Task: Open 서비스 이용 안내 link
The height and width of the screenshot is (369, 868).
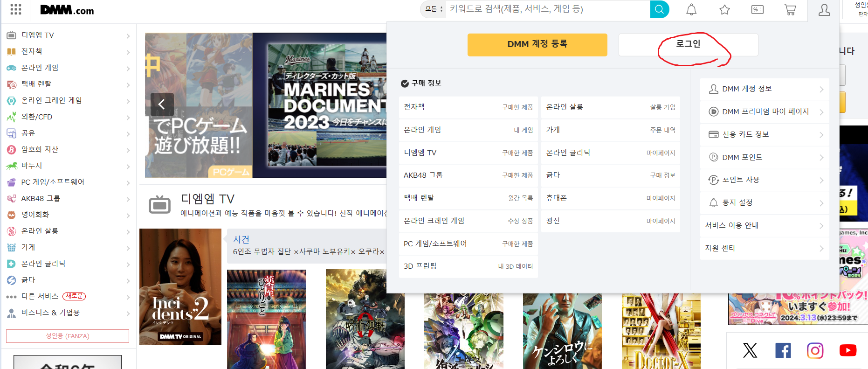Action: click(x=765, y=225)
